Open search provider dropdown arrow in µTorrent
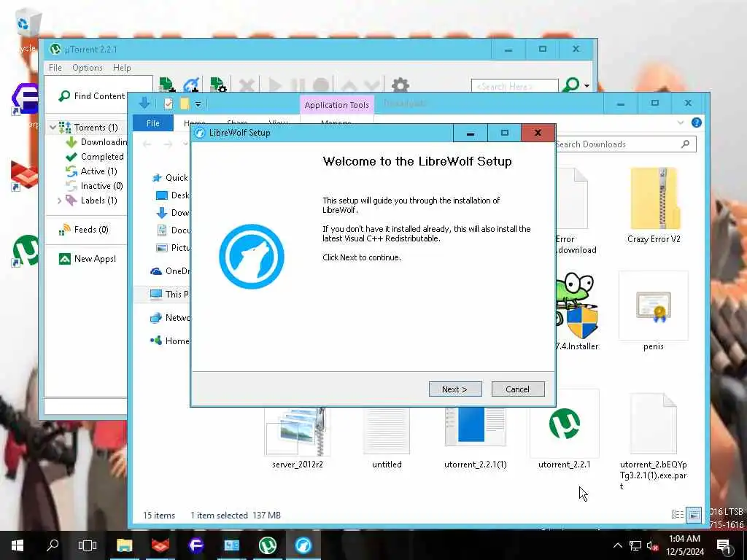 tap(587, 86)
